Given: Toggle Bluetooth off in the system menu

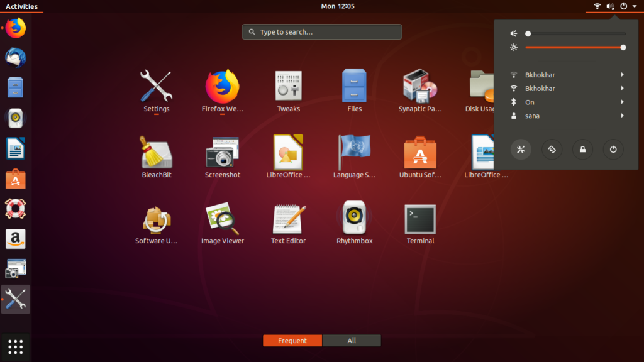Looking at the screenshot, I should [x=530, y=102].
